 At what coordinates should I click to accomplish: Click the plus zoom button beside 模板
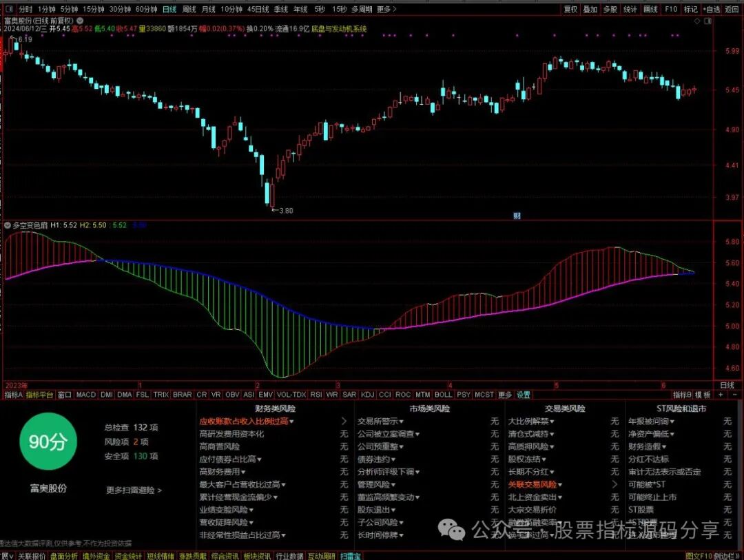pos(721,395)
